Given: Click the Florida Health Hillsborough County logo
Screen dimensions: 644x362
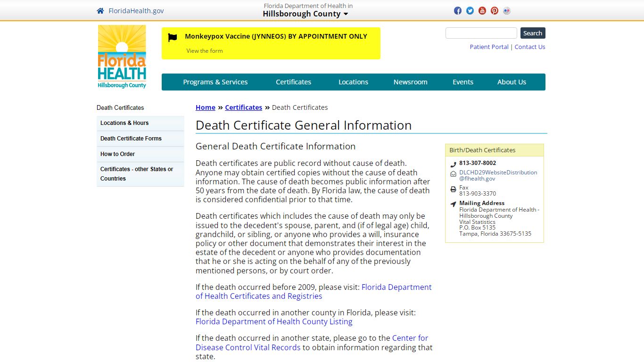Looking at the screenshot, I should point(122,57).
